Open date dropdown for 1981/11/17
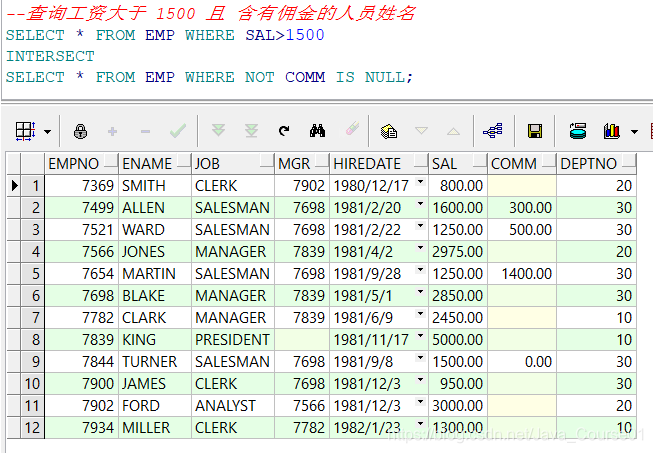This screenshot has height=453, width=653. coord(421,336)
